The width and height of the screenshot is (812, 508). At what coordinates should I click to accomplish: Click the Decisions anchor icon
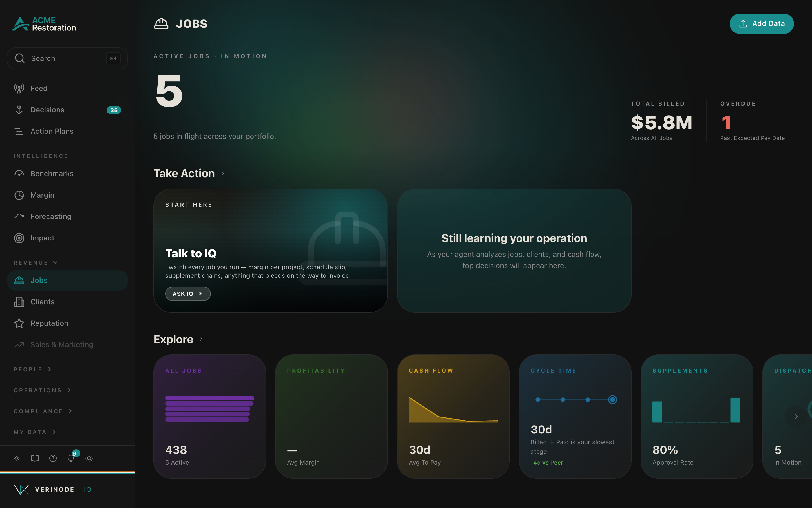point(19,110)
